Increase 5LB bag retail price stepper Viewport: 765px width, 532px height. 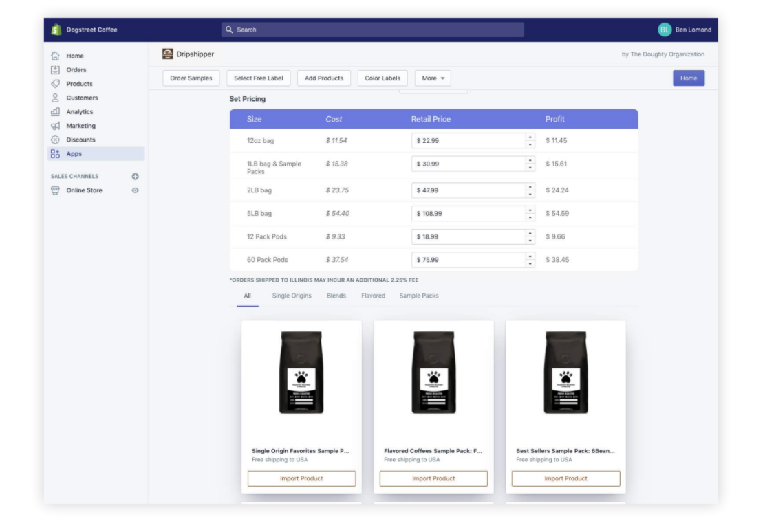530,210
